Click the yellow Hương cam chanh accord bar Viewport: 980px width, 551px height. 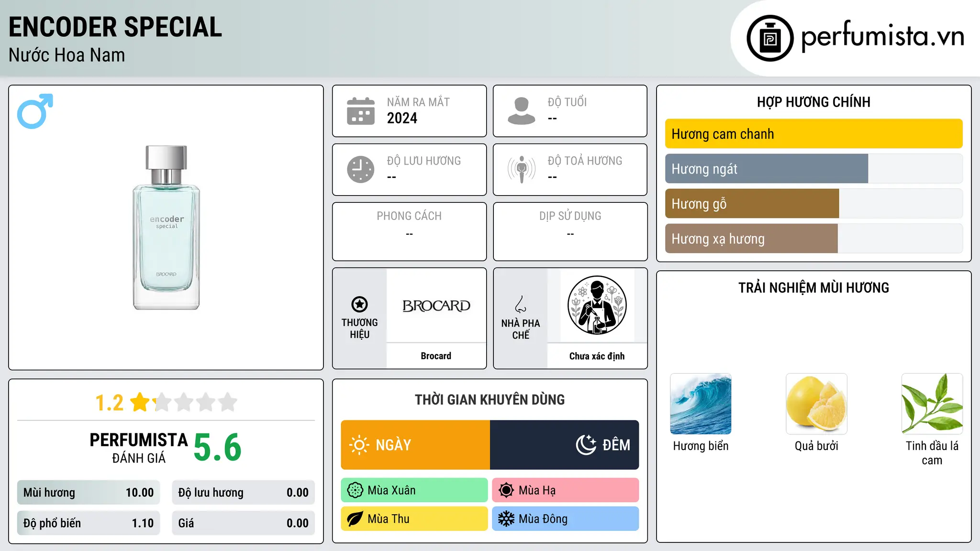tap(813, 134)
